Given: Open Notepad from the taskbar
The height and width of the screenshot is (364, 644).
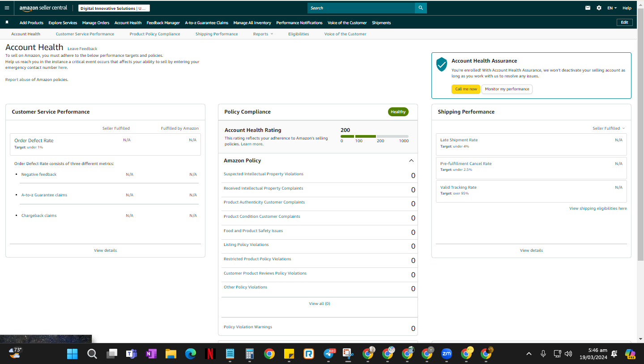Looking at the screenshot, I should tap(230, 354).
